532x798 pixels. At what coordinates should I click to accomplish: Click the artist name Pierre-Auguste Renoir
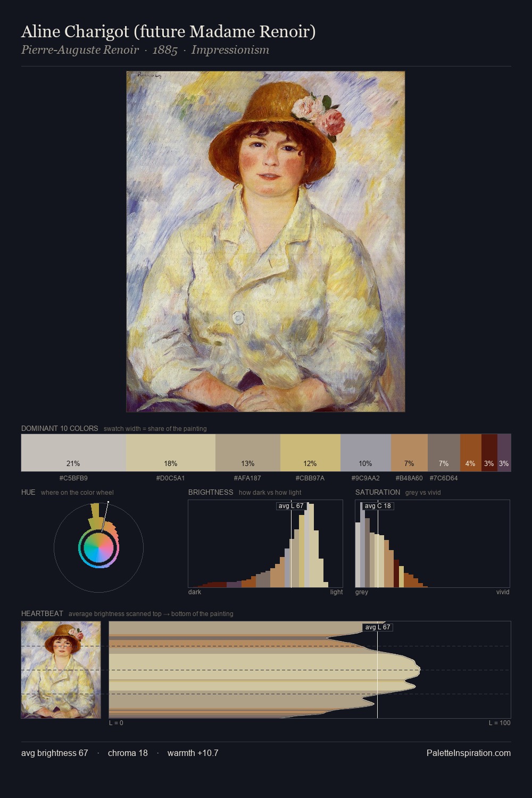point(80,50)
